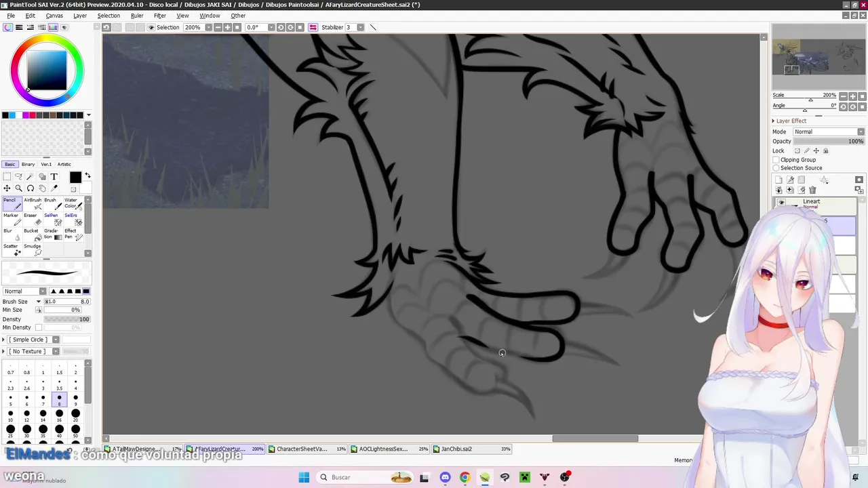Screen dimensions: 868x488
Task: Select the Brush tool
Action: point(53,204)
